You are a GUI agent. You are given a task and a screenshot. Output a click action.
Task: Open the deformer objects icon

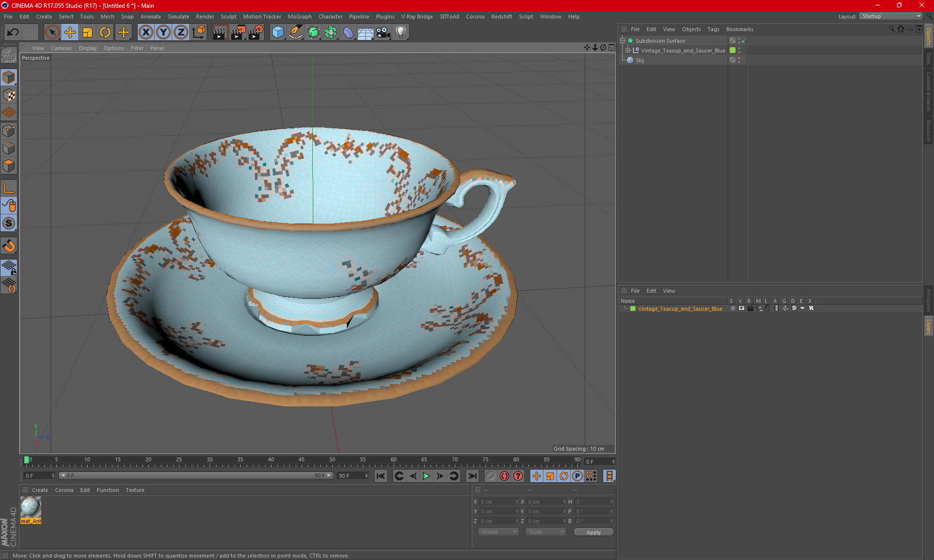click(x=348, y=33)
